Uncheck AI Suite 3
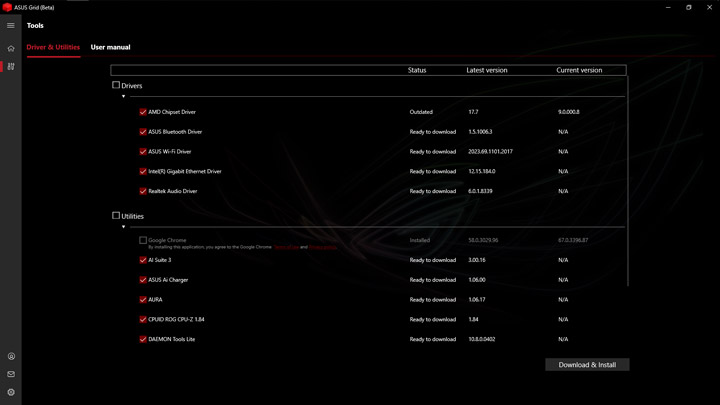The height and width of the screenshot is (405, 720). 143,260
